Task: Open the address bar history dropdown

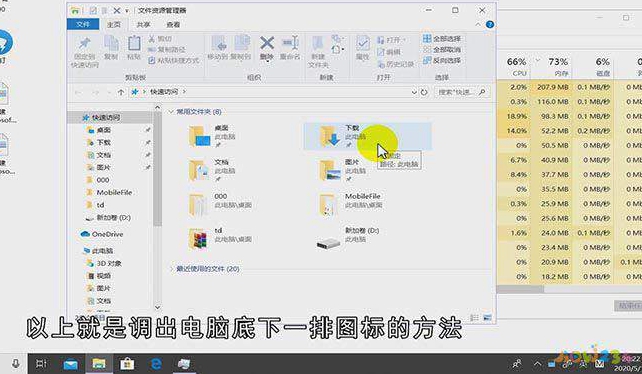Action: (x=414, y=92)
